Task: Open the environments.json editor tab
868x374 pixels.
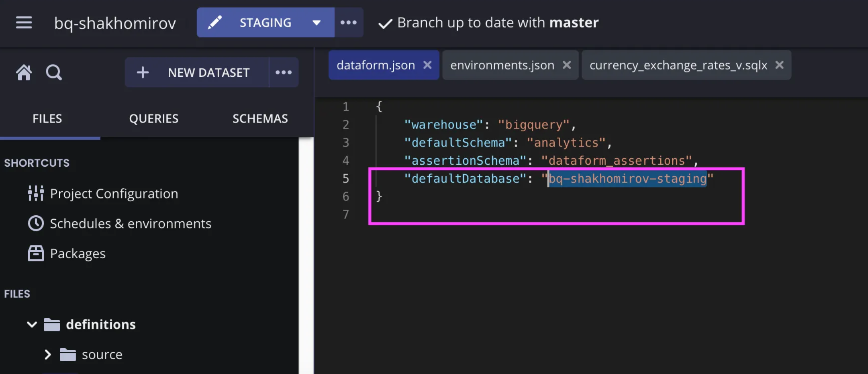Action: pyautogui.click(x=502, y=65)
